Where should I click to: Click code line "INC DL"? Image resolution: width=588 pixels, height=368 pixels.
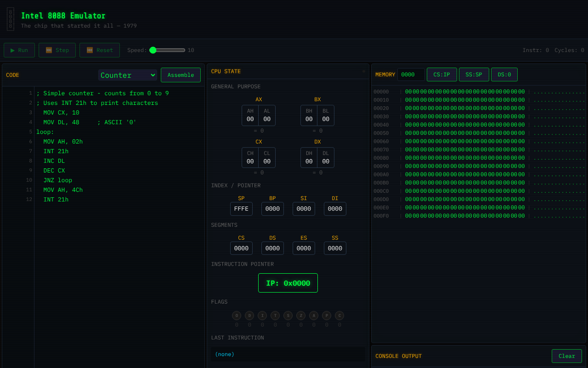pos(54,161)
